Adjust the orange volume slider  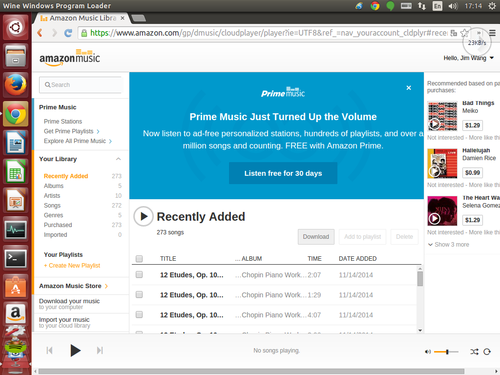tap(446, 352)
